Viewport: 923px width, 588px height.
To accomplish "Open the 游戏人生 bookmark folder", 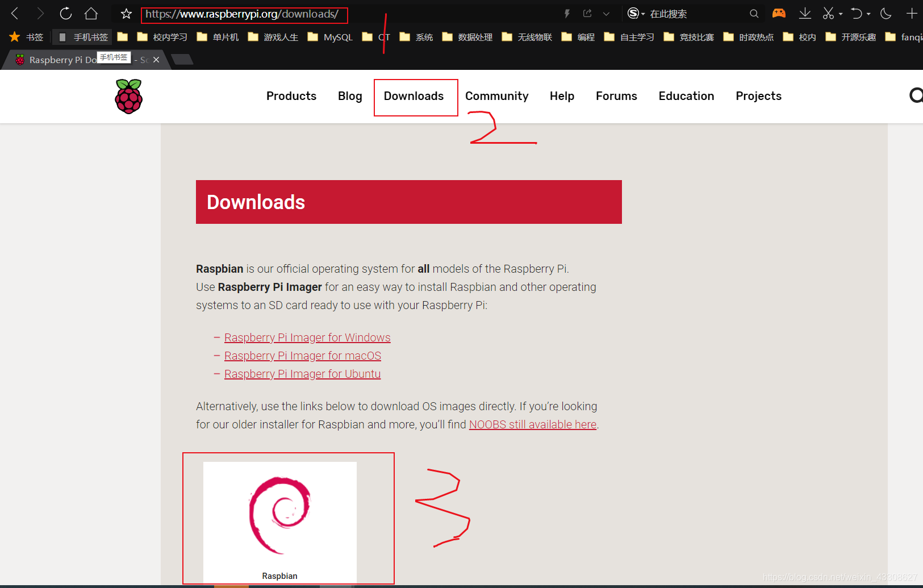I will pyautogui.click(x=273, y=37).
